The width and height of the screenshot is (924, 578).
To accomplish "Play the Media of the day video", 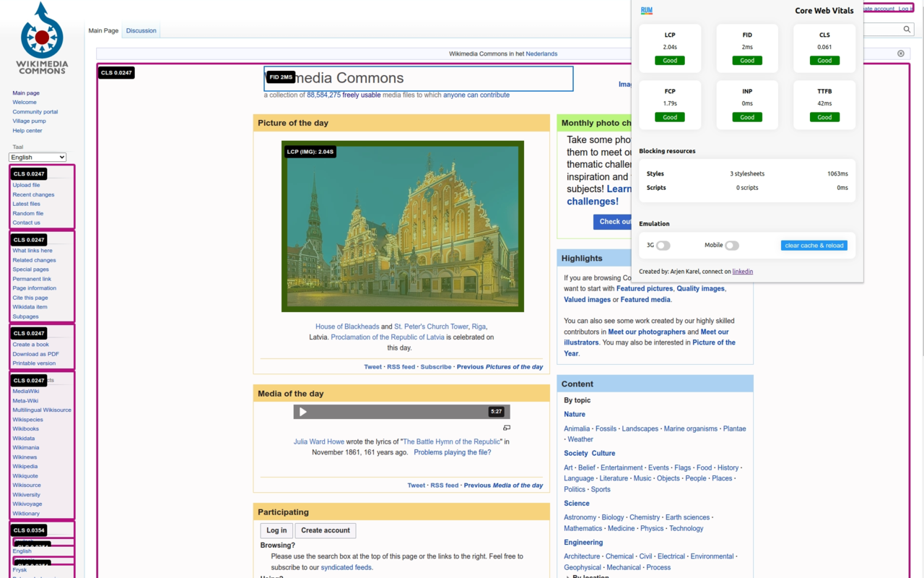I will click(302, 411).
